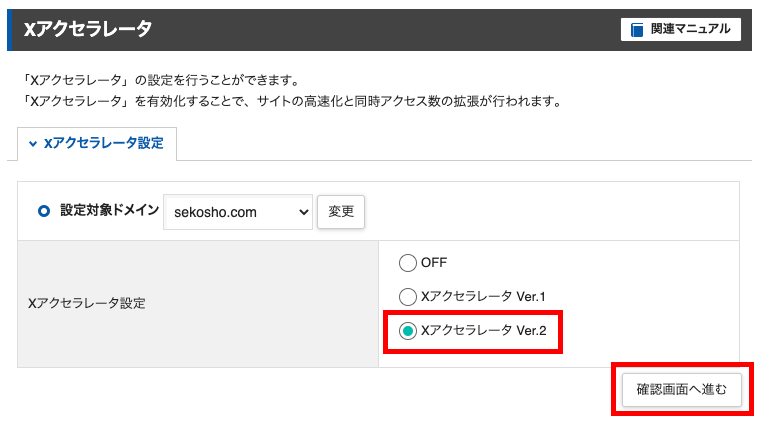Click the blue book icon beside 関連マニュアル
The width and height of the screenshot is (766, 424).
coord(637,30)
